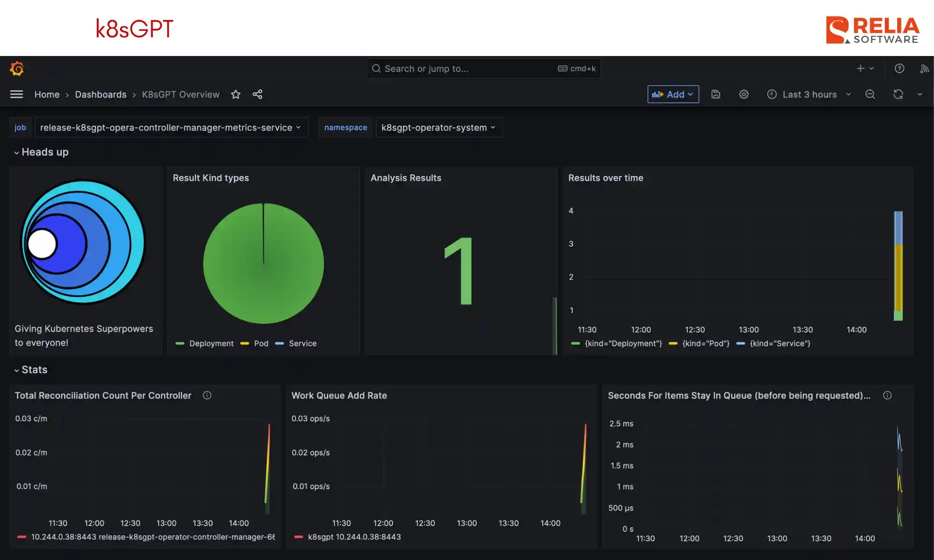
Task: Hide the Deployment series in Result Kind types
Action: [211, 343]
